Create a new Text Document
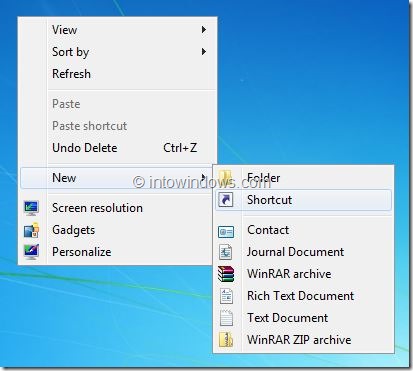 tap(303, 318)
